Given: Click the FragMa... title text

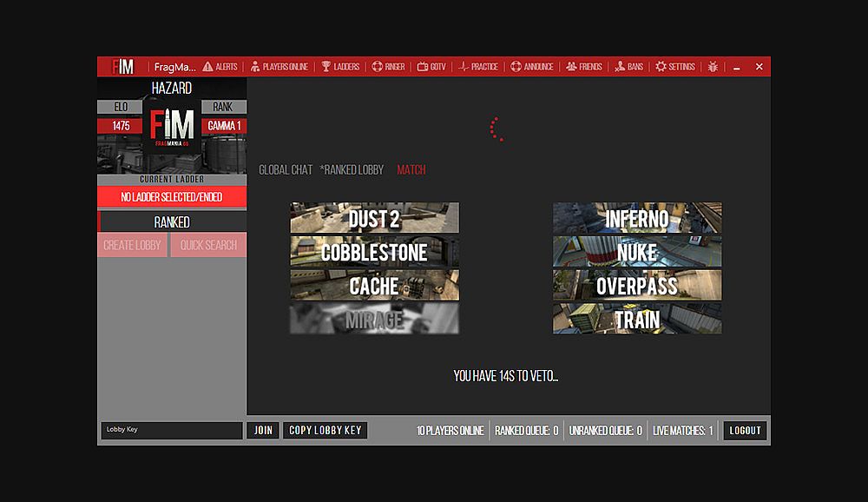Looking at the screenshot, I should (175, 67).
